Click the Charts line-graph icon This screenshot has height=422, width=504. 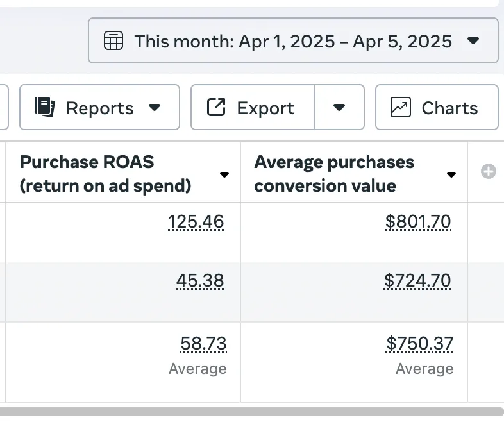401,107
